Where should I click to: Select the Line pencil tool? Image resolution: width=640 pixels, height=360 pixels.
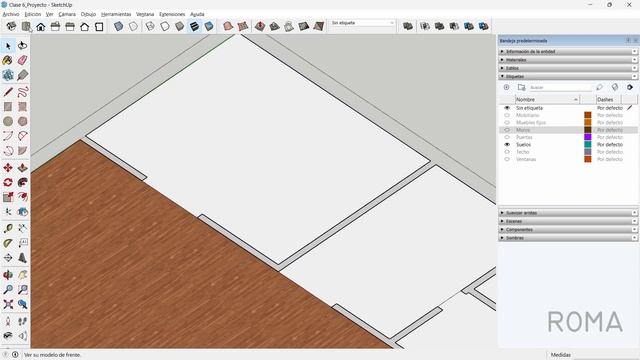pyautogui.click(x=8, y=91)
